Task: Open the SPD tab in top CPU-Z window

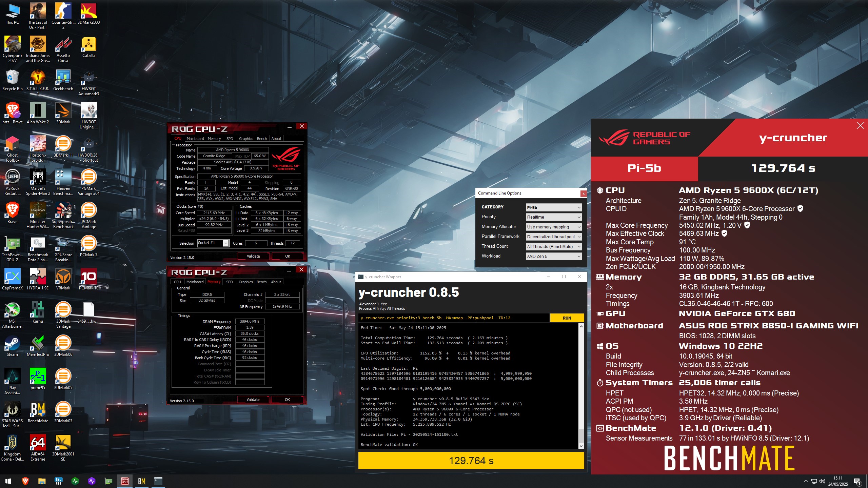Action: 230,139
